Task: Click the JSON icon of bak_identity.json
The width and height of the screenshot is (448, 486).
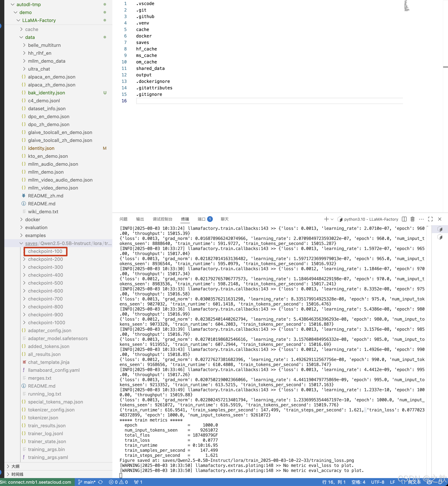Action: point(24,93)
